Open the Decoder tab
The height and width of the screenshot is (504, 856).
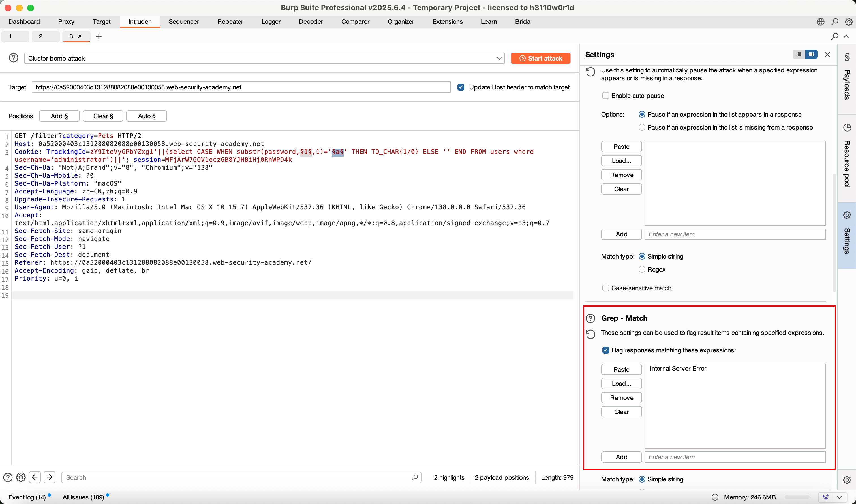point(311,22)
